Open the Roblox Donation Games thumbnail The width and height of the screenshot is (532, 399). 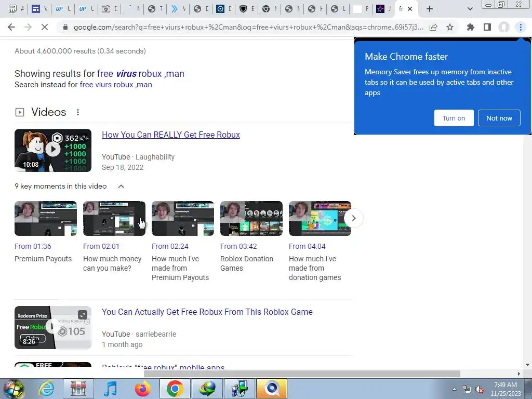[251, 219]
